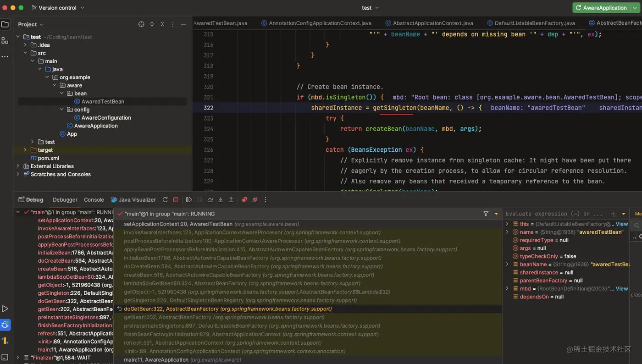Select the setApplicationContext:20 frame
This screenshot has width=642, height=364.
coord(308,224)
